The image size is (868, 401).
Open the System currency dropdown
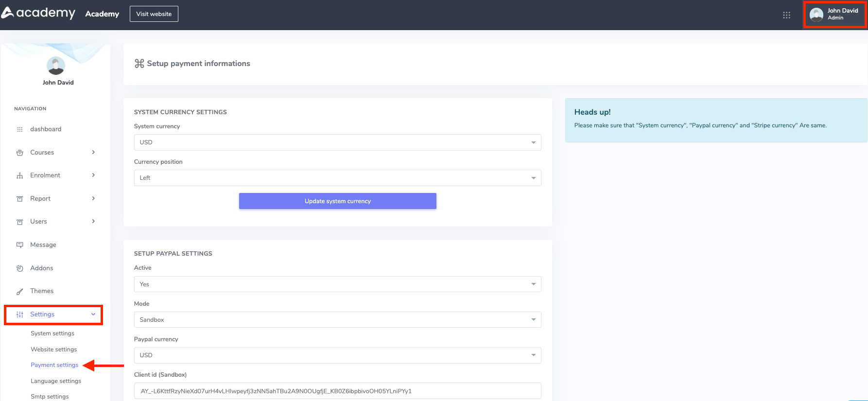pos(337,142)
